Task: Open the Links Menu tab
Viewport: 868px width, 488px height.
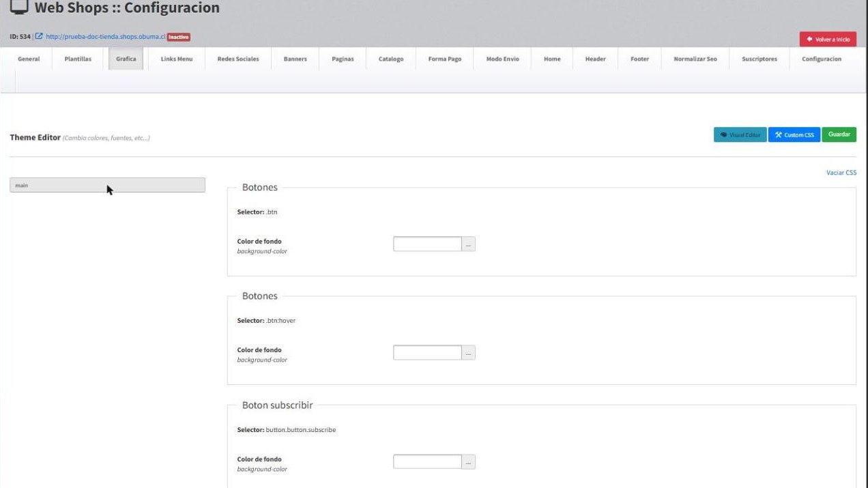Action: (177, 59)
